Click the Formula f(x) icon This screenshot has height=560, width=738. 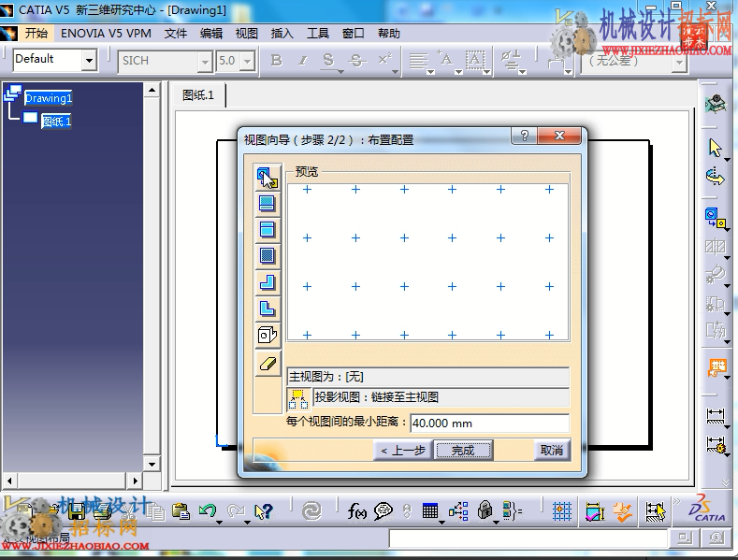pyautogui.click(x=356, y=511)
